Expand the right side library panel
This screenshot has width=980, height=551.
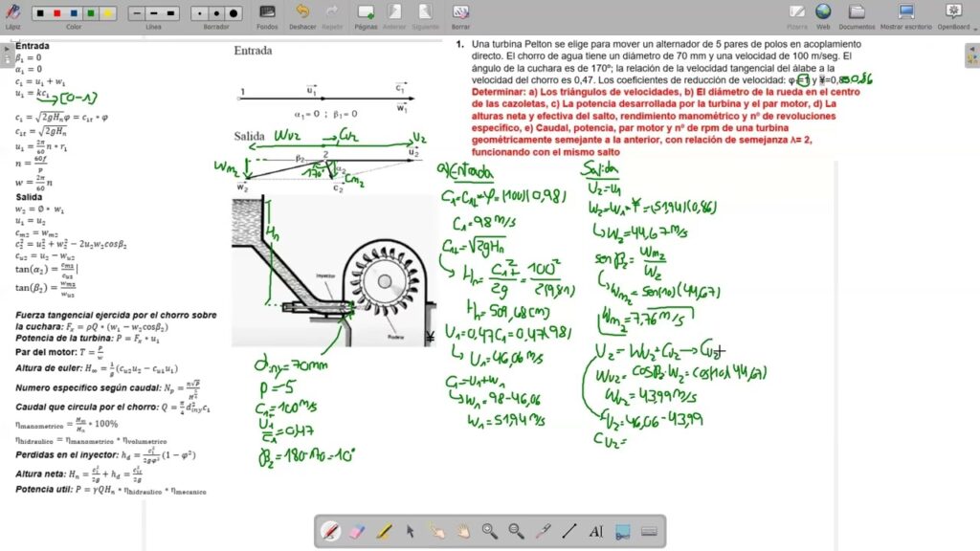click(972, 55)
